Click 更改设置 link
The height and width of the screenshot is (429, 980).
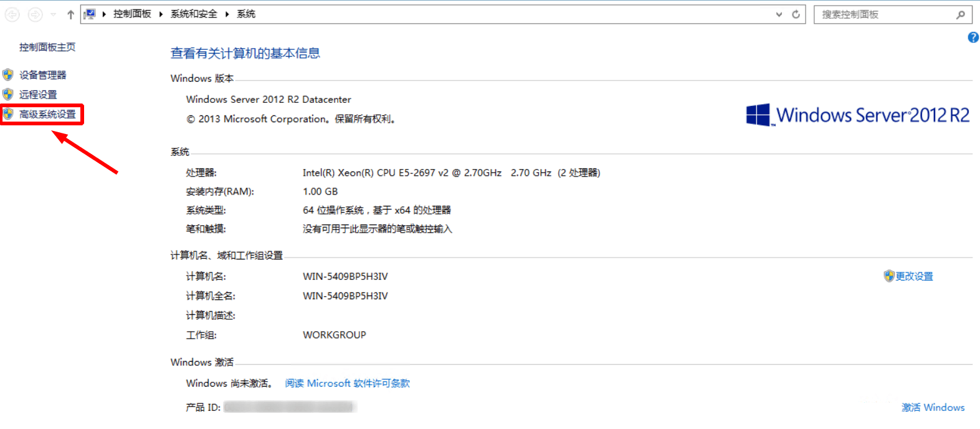point(914,276)
